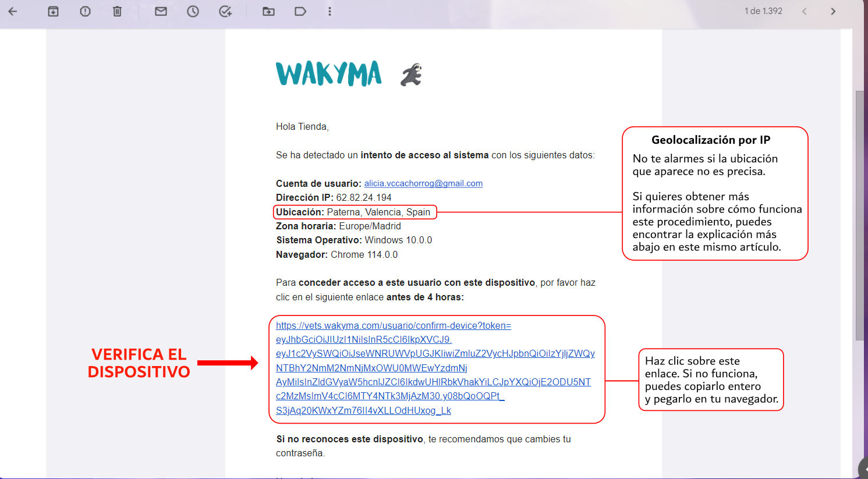
Task: Report this email as spam
Action: click(x=85, y=11)
